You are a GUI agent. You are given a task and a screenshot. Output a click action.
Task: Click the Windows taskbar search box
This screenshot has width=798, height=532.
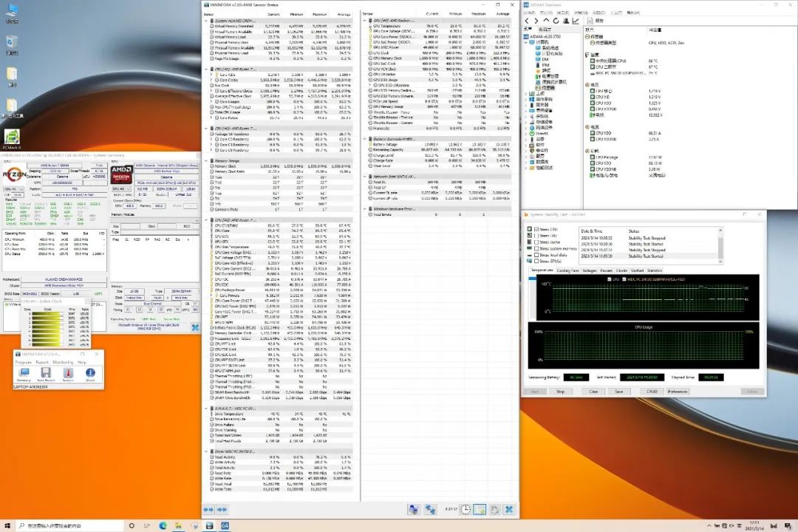(55, 525)
